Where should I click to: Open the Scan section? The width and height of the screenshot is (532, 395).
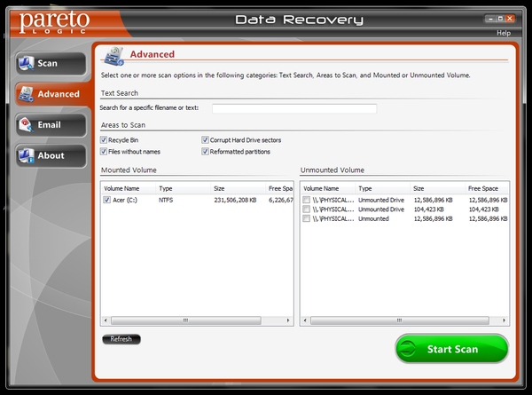click(x=51, y=64)
